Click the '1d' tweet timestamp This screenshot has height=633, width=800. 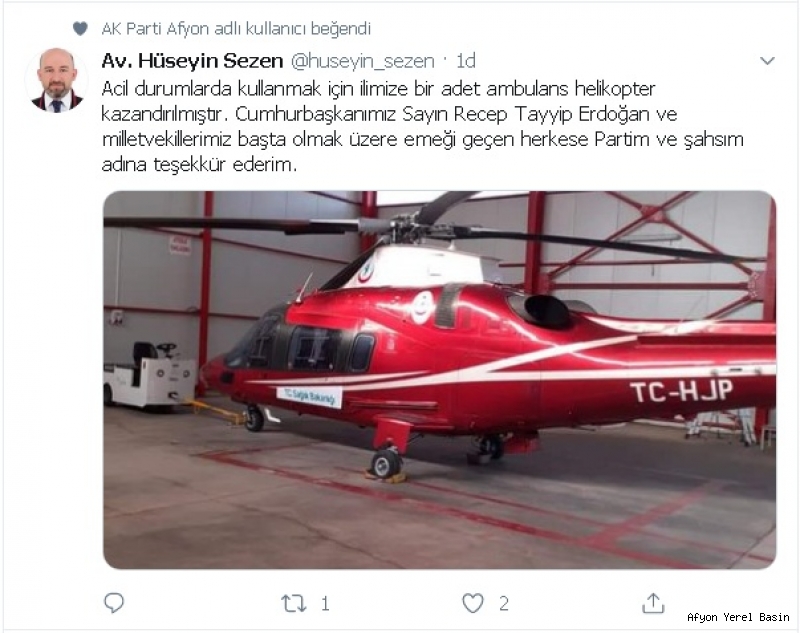[465, 61]
